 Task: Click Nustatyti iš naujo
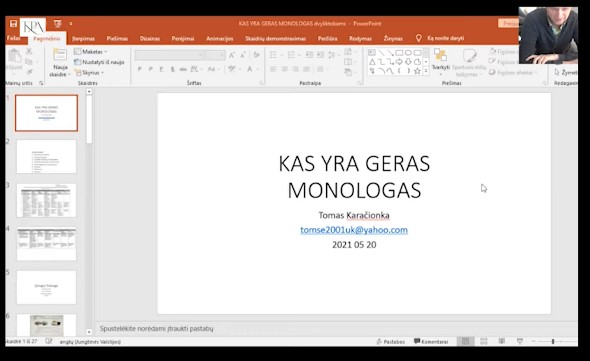tap(99, 62)
